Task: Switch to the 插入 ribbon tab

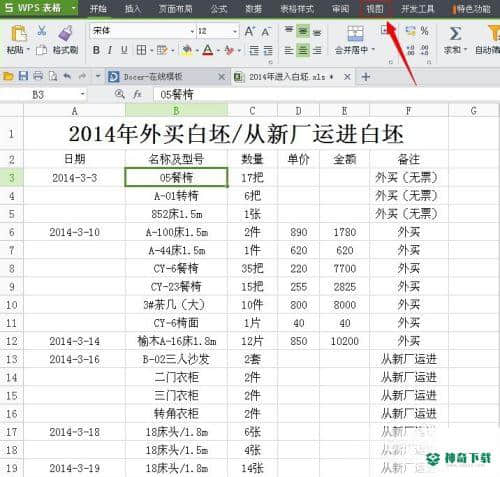Action: pos(132,9)
